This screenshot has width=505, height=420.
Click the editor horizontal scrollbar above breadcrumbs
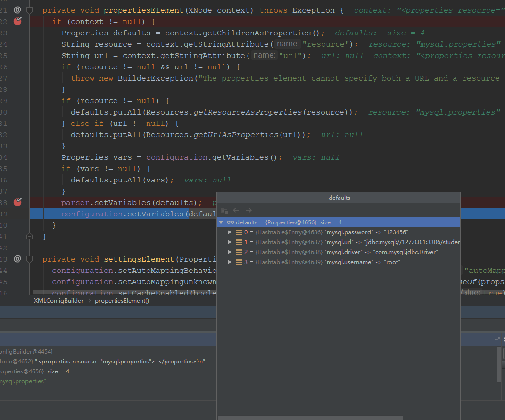[125, 292]
